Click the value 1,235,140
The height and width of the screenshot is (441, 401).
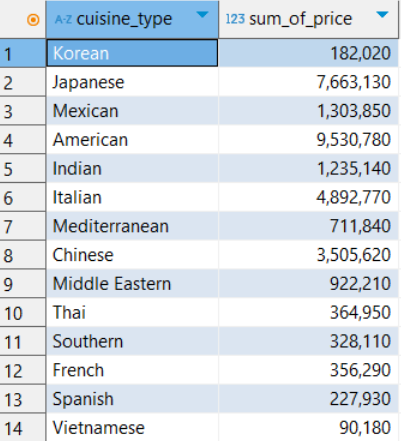[354, 169]
